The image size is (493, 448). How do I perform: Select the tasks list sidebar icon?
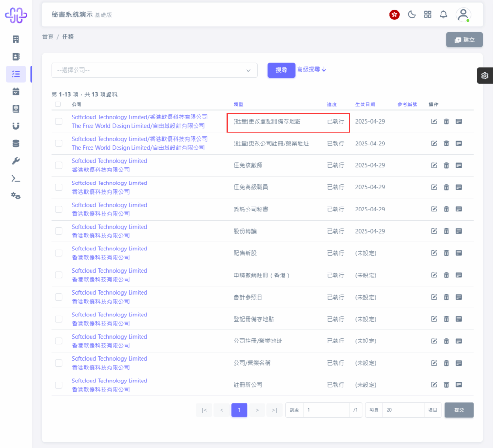pos(16,74)
